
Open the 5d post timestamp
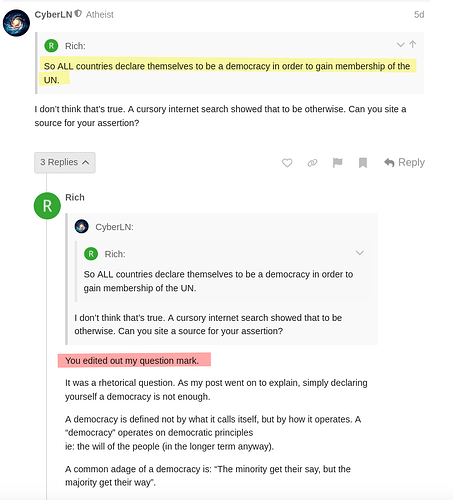click(419, 15)
